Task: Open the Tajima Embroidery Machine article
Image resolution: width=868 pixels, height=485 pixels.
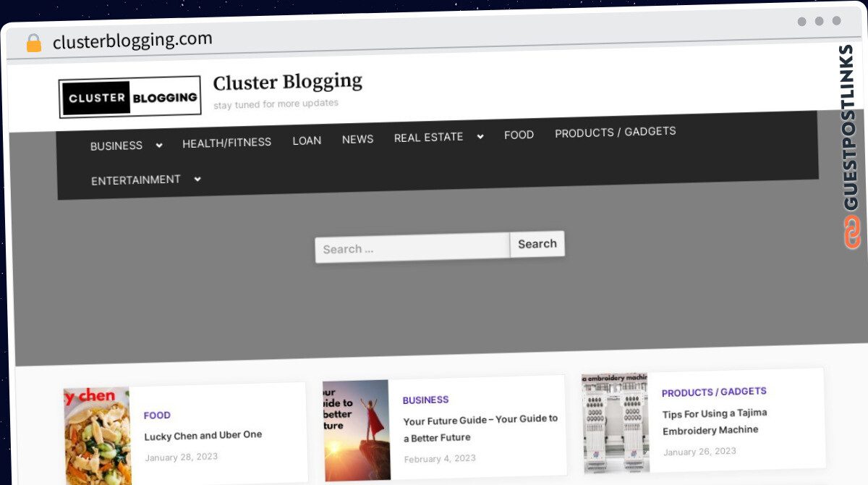Action: click(x=715, y=421)
